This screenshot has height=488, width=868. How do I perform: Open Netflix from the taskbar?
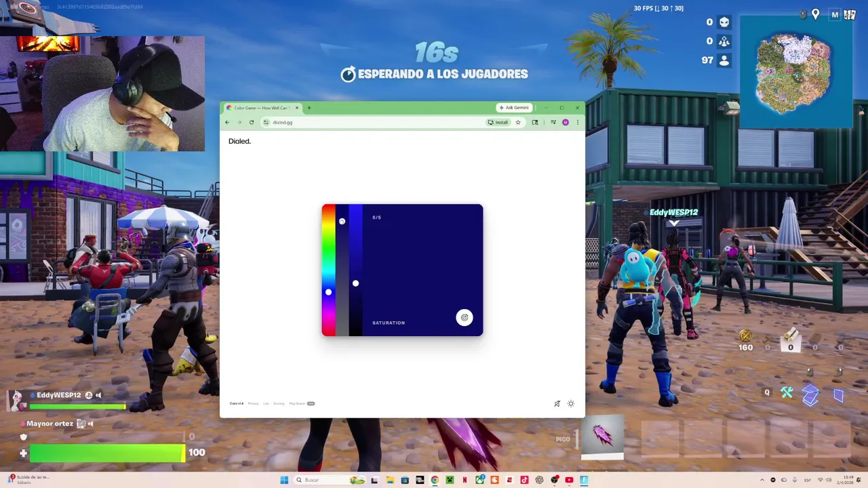tap(465, 480)
